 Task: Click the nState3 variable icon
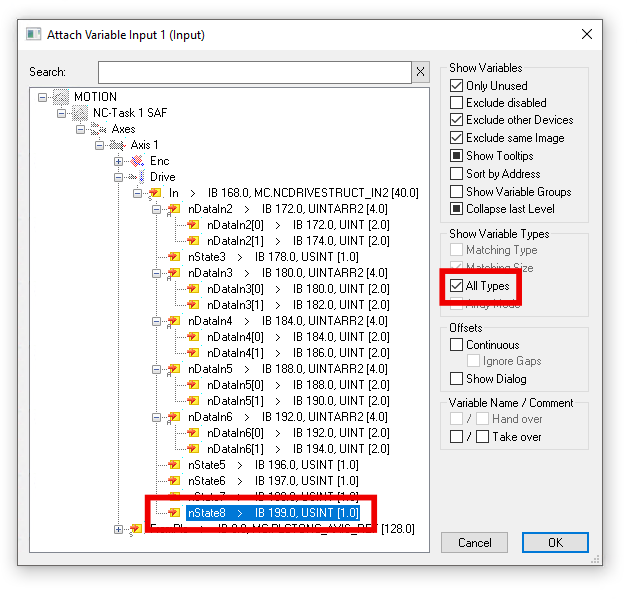coord(174,257)
